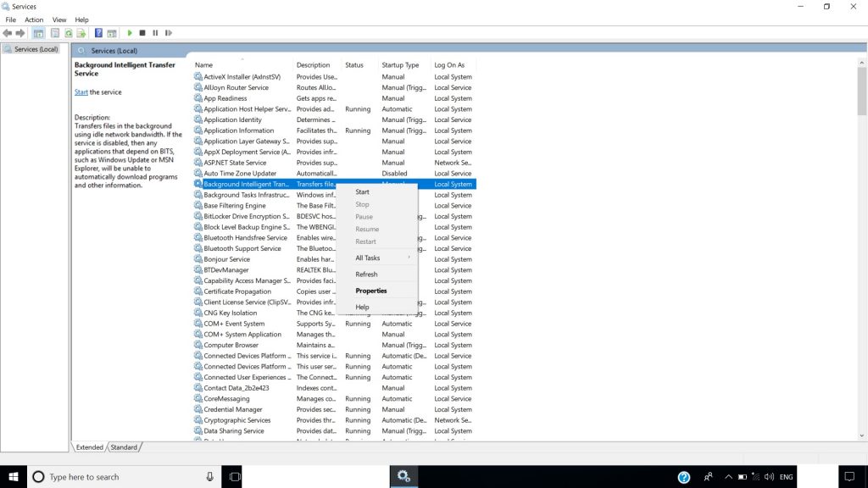Open the Action menu
This screenshot has height=488, width=868.
(34, 19)
